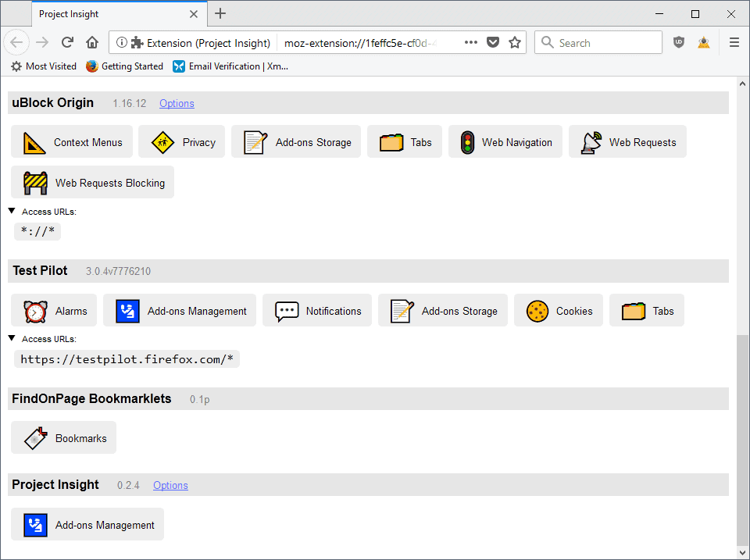Click the page's vertical scrollbar thumb
Image resolution: width=750 pixels, height=560 pixels.
pyautogui.click(x=742, y=439)
